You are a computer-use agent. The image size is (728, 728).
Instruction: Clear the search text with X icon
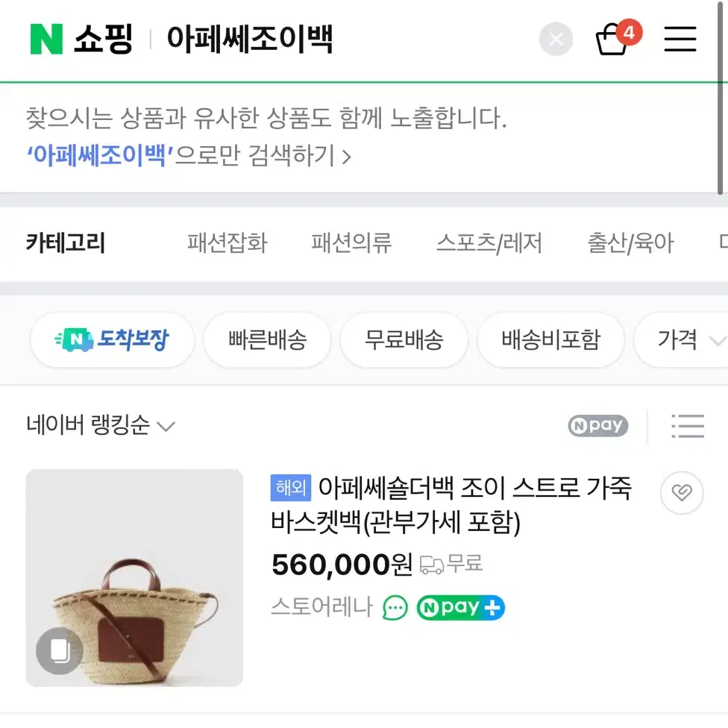(x=556, y=39)
